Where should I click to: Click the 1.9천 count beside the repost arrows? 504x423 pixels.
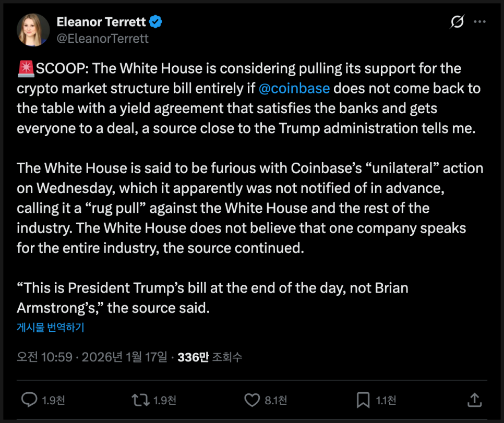pos(165,401)
